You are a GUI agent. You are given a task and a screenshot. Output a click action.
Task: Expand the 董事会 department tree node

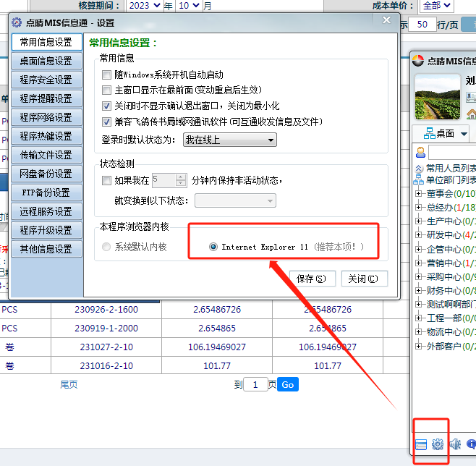tap(419, 193)
